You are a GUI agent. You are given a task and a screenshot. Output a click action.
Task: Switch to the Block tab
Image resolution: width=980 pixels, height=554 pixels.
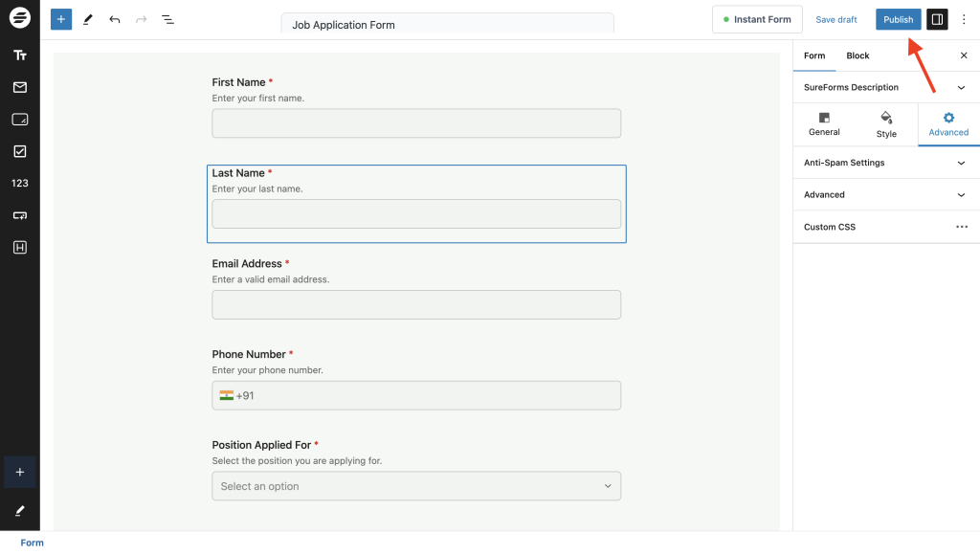[857, 55]
